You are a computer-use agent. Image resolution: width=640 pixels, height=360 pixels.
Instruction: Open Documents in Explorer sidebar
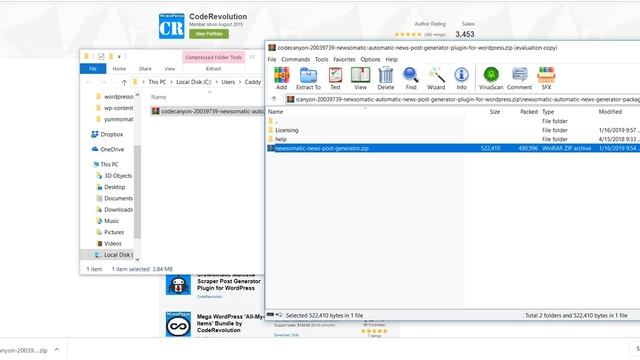(114, 198)
